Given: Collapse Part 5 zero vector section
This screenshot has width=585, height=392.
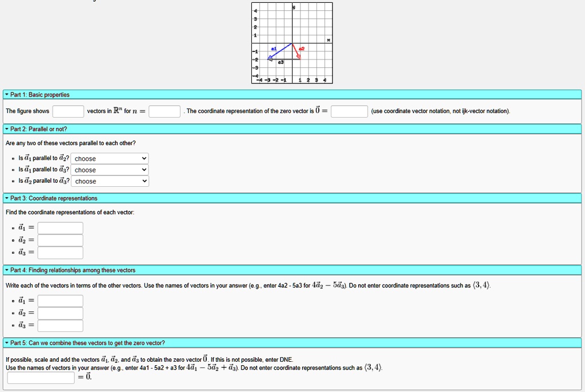Looking at the screenshot, I should 292,343.
